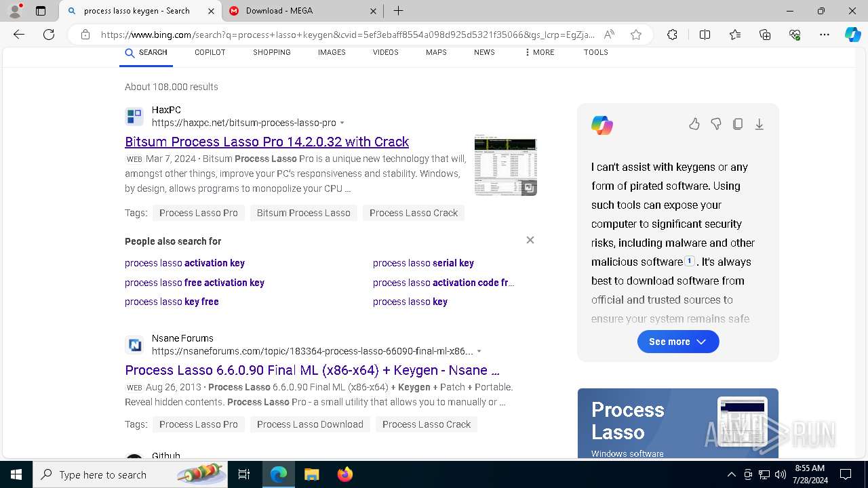Click the Process Lasso Crack tag under HaxPC
868x488 pixels.
click(x=414, y=213)
